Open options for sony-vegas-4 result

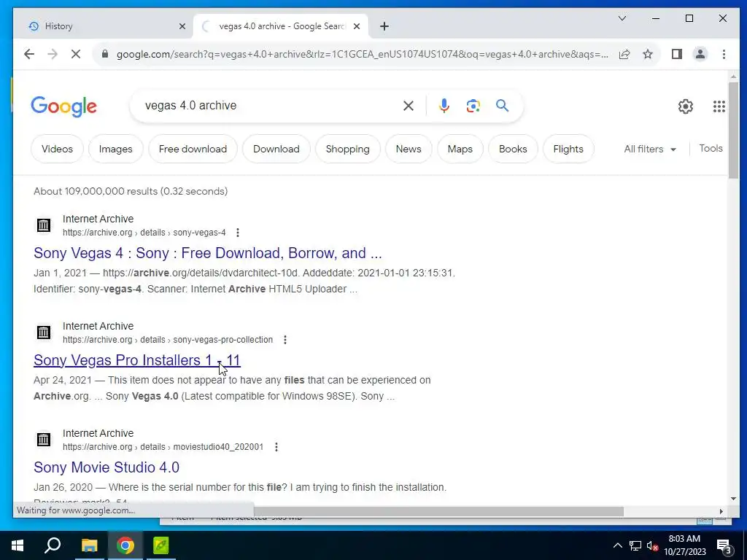238,233
